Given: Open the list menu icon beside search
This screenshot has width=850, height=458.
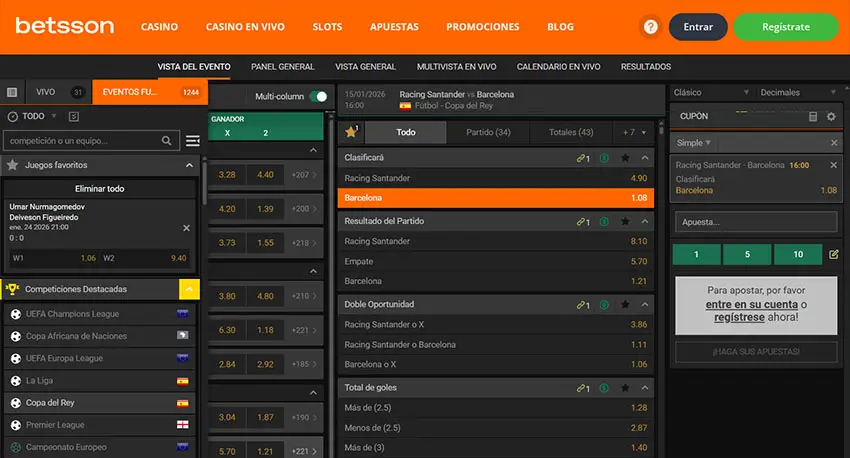Looking at the screenshot, I should [x=192, y=141].
